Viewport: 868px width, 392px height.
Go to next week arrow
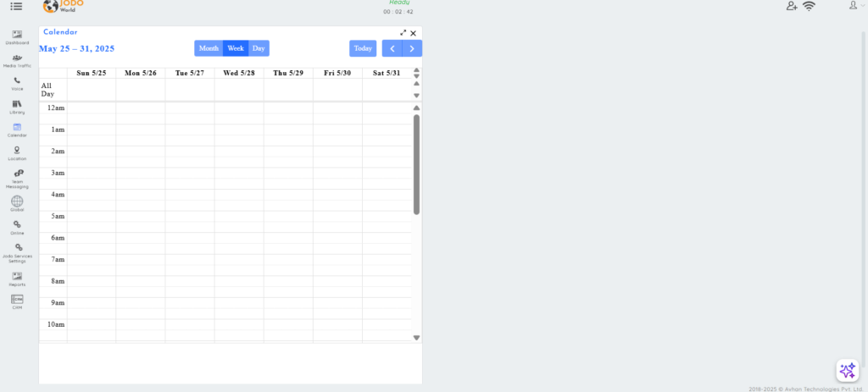412,48
